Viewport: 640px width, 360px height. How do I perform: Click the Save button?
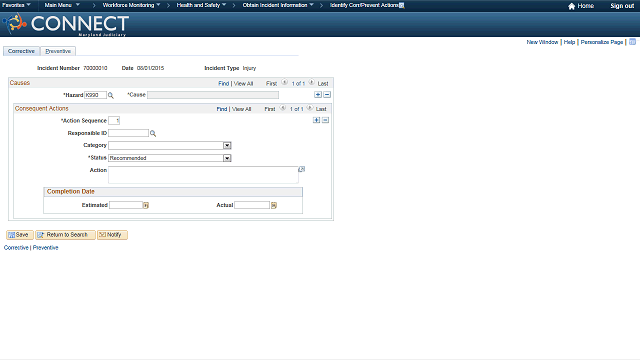point(20,235)
